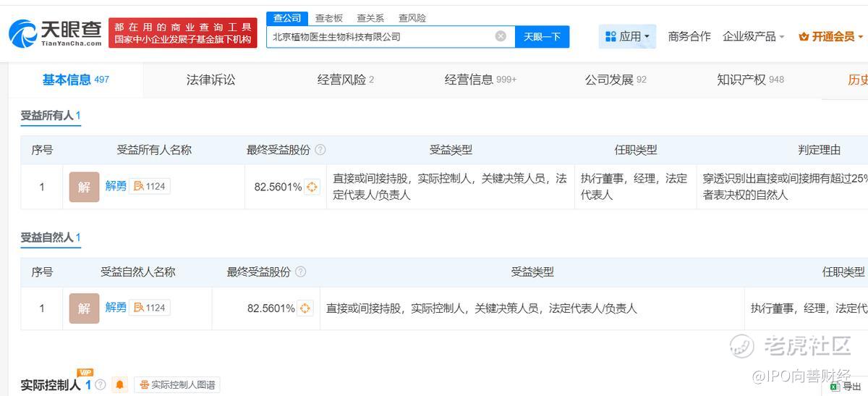
Task: Clear the search box with the X icon
Action: coord(501,36)
